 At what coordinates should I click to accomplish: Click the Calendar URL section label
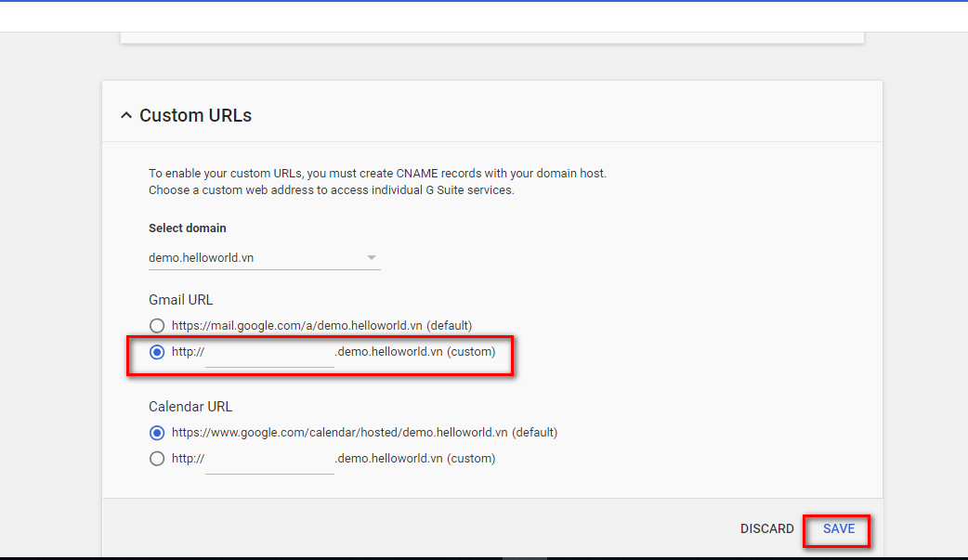190,407
